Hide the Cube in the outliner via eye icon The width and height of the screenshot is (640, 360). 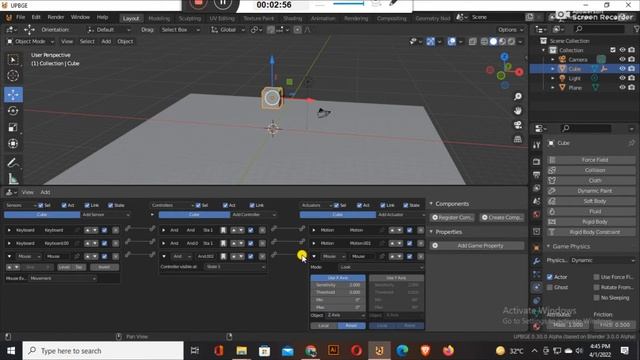pos(622,69)
